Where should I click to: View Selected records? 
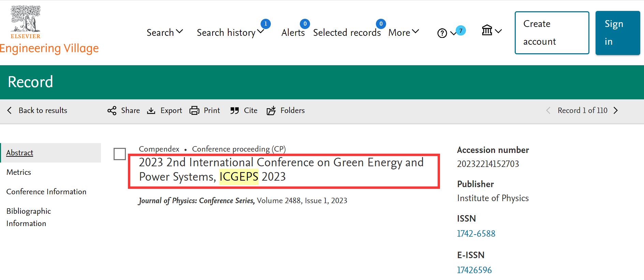347,32
